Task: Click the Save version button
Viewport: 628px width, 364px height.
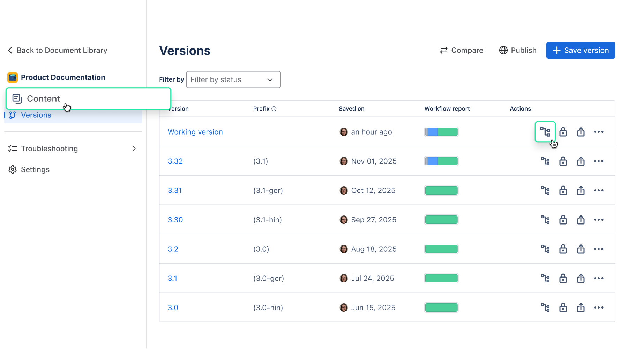Action: (580, 50)
